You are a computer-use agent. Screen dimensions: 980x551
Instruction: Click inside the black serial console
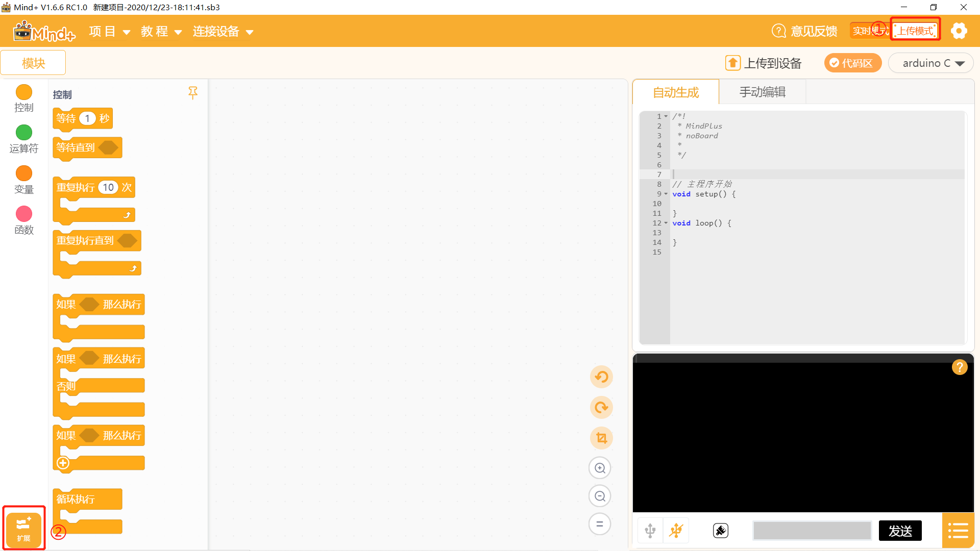803,437
